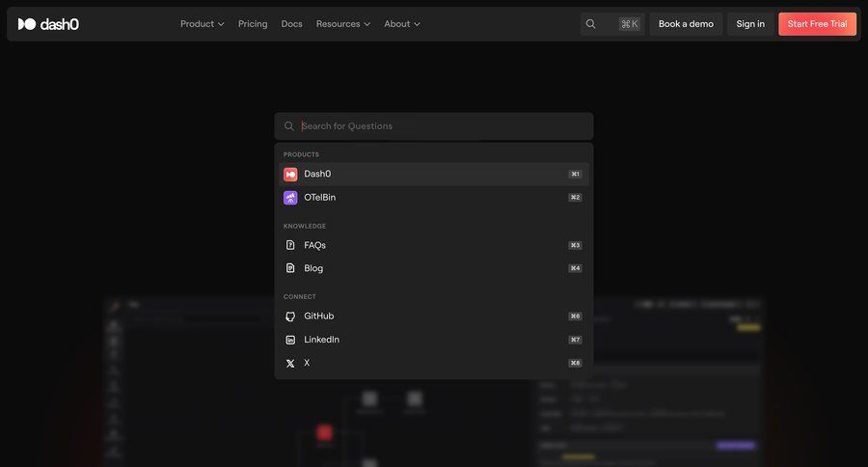Expand the Resources dropdown
Image resolution: width=868 pixels, height=467 pixels.
point(343,24)
